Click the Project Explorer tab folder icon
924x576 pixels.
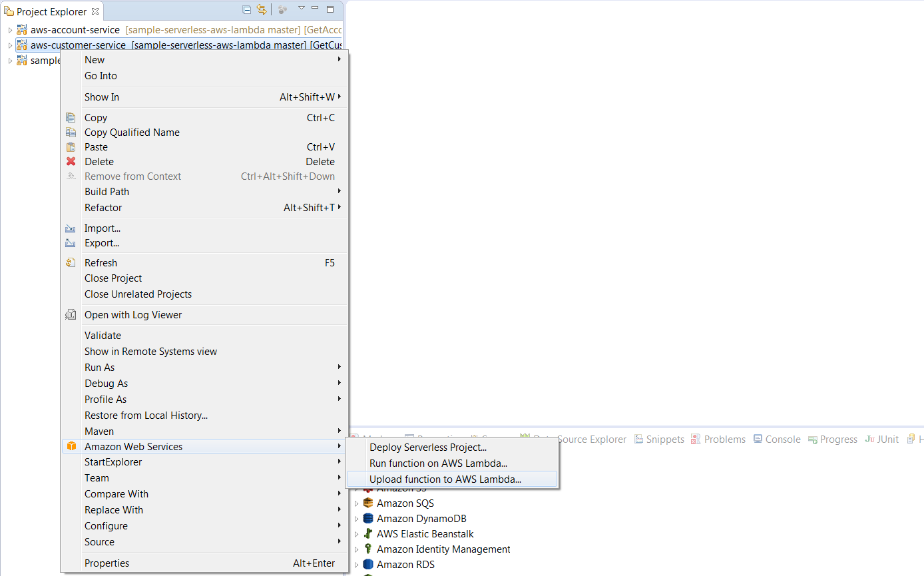click(x=9, y=11)
